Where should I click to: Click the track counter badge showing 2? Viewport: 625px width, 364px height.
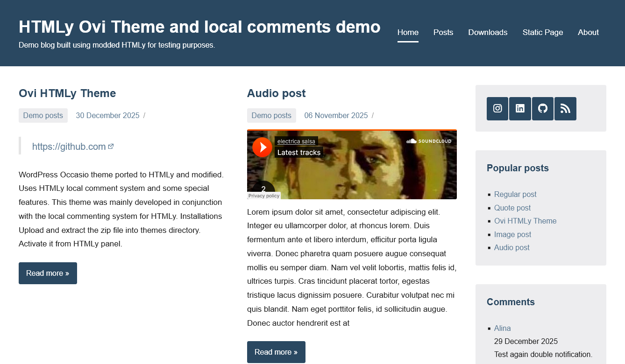(x=263, y=189)
